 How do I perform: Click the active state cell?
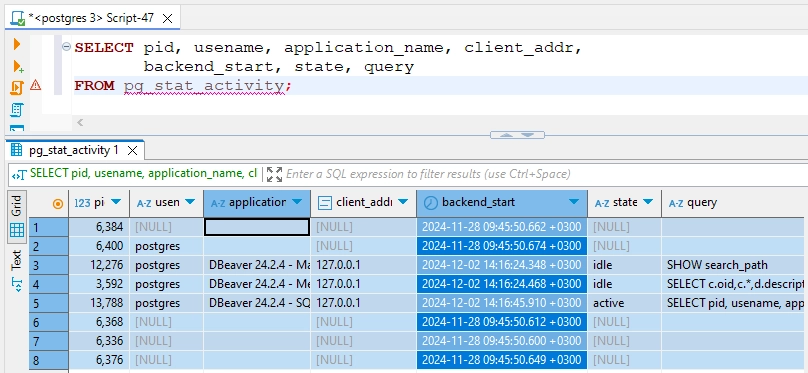coord(625,303)
